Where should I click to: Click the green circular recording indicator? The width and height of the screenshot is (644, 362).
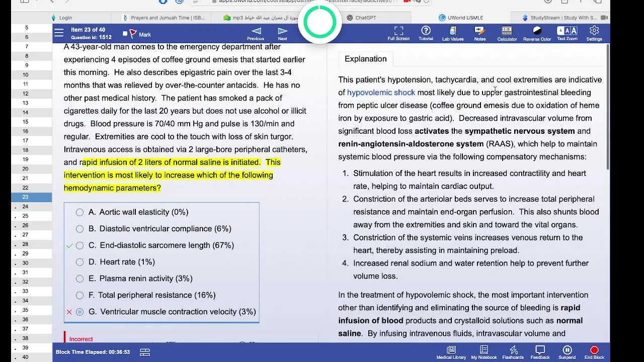pos(320,22)
